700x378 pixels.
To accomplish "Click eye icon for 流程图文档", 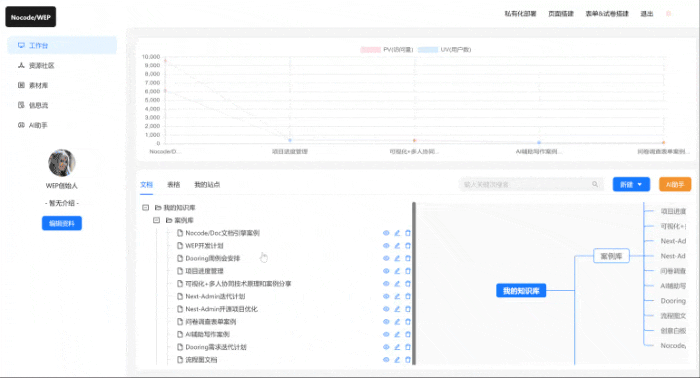I will tap(386, 360).
